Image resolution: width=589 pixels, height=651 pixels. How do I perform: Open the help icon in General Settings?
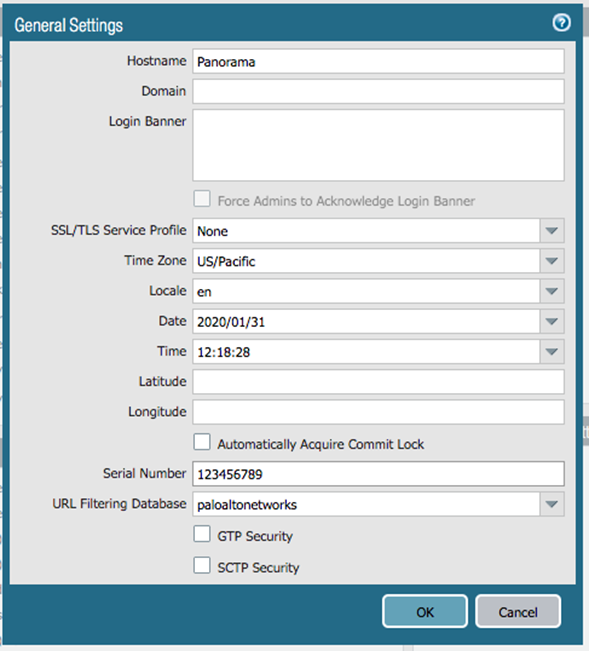(561, 23)
